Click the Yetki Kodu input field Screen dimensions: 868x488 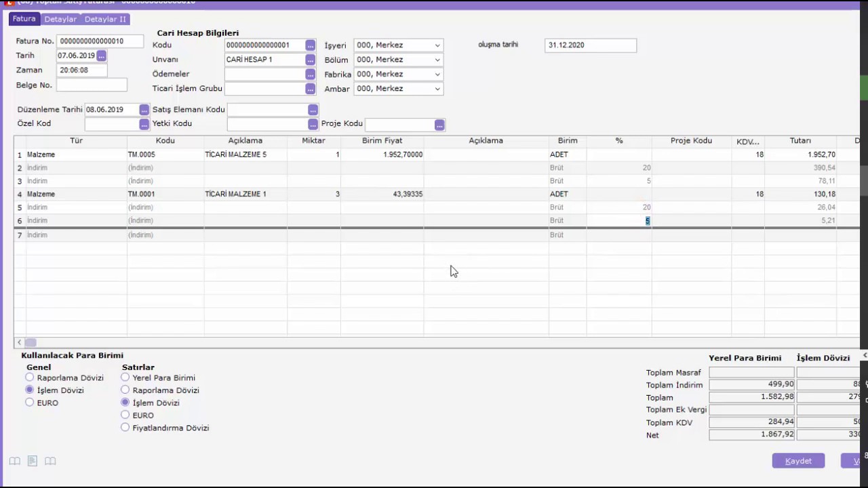click(267, 124)
